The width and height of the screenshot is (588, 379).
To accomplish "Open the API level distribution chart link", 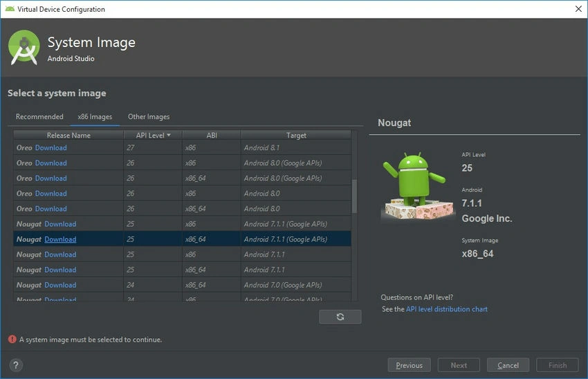I will 447,309.
